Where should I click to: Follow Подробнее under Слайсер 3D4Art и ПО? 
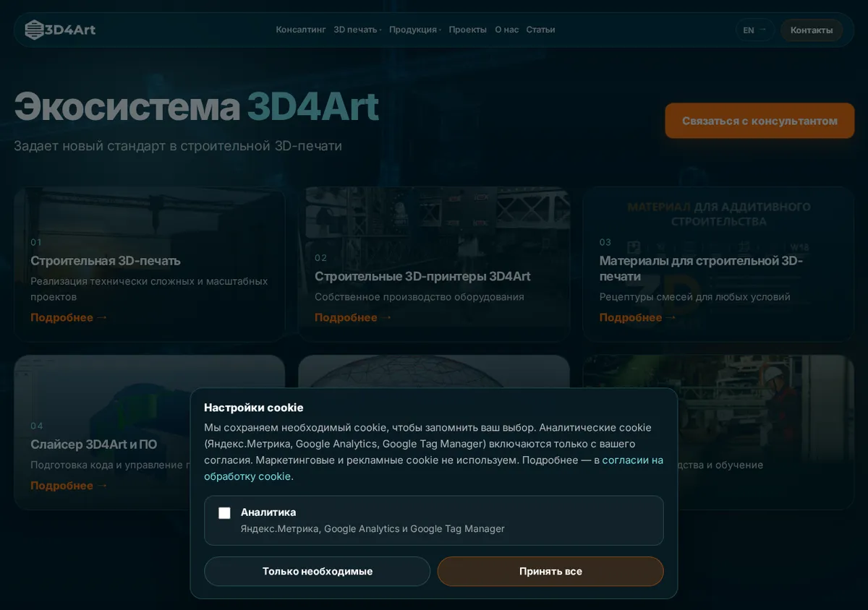[69, 485]
